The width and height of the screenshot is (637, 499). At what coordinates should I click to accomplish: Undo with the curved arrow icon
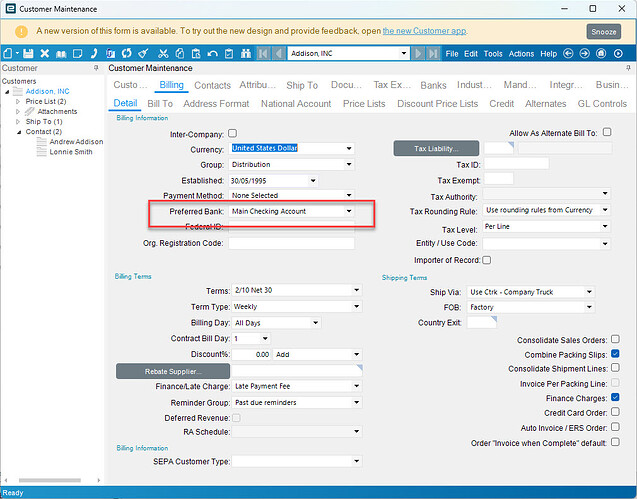(212, 53)
